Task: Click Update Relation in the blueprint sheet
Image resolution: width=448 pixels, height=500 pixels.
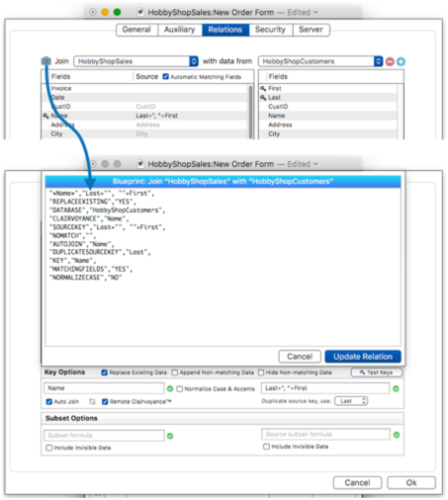Action: tap(363, 357)
